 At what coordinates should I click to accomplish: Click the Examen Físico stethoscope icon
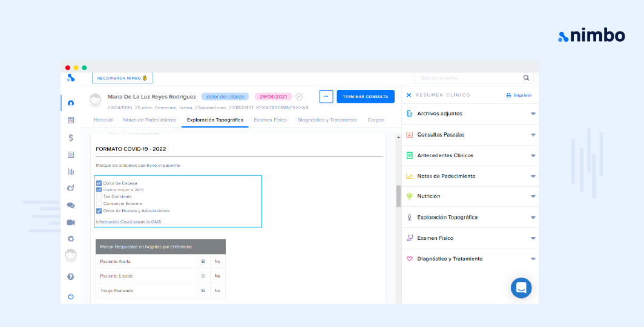click(409, 238)
